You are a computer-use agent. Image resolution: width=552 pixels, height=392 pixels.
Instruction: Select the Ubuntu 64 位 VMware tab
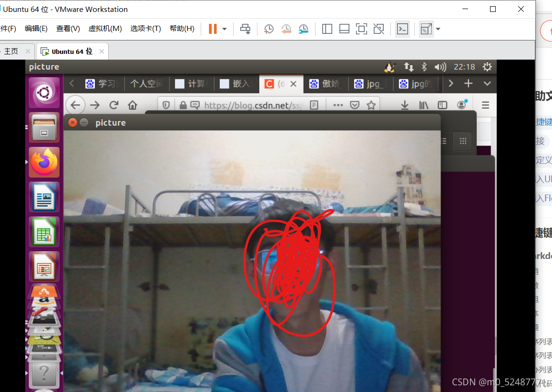click(x=72, y=52)
